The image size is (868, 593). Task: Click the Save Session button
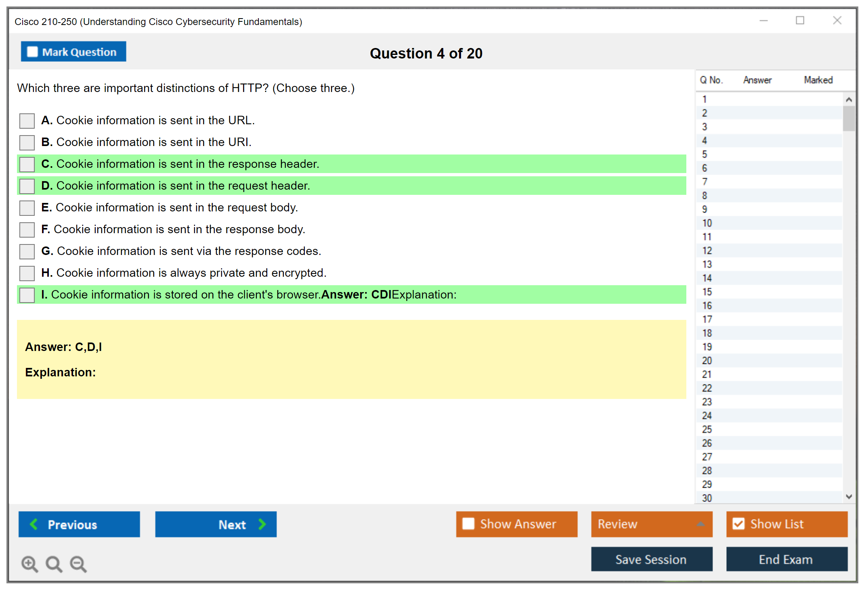coord(651,559)
